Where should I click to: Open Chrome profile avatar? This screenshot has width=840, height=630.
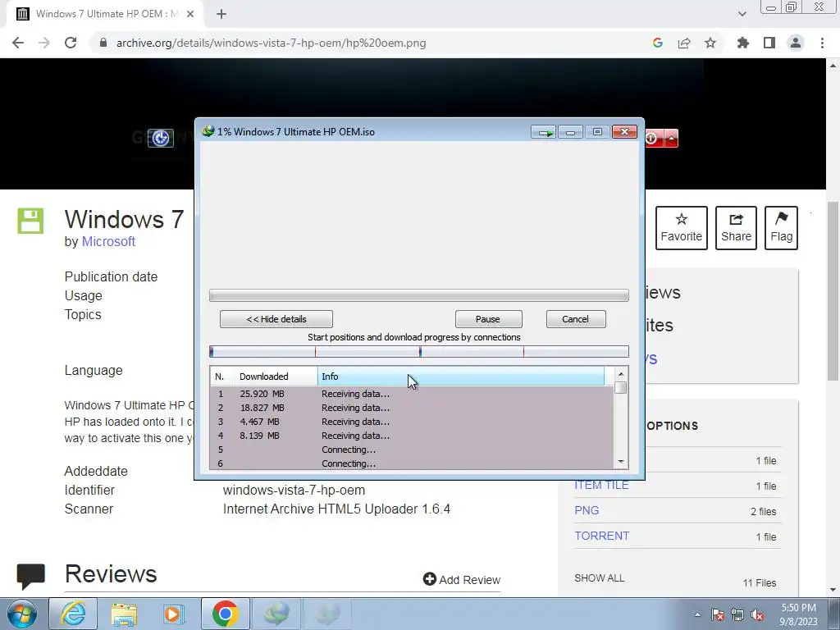click(796, 43)
